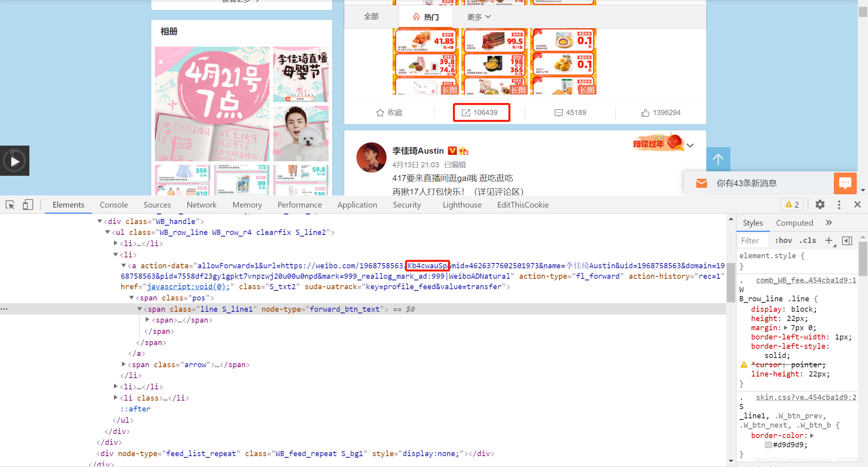Click the #d9d9d9 border color swatch
Image resolution: width=868 pixels, height=467 pixels.
click(x=768, y=445)
